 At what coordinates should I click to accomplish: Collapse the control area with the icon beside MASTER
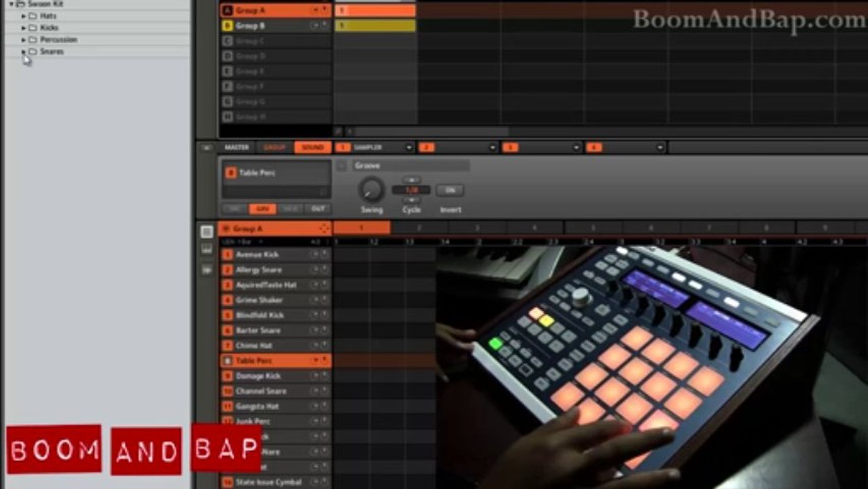(207, 147)
